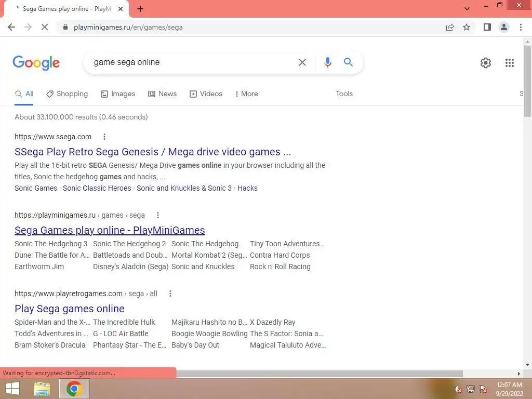The width and height of the screenshot is (532, 399).
Task: Open Google settings gear
Action: point(486,63)
